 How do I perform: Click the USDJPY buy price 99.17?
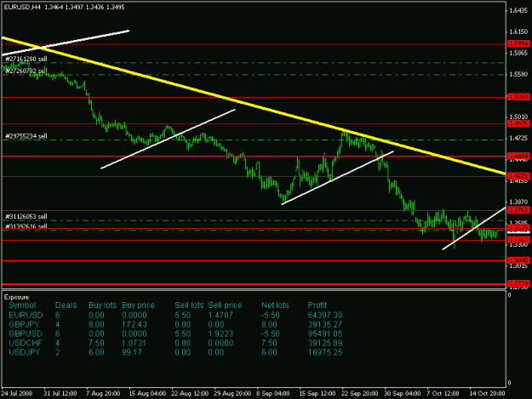pos(132,352)
